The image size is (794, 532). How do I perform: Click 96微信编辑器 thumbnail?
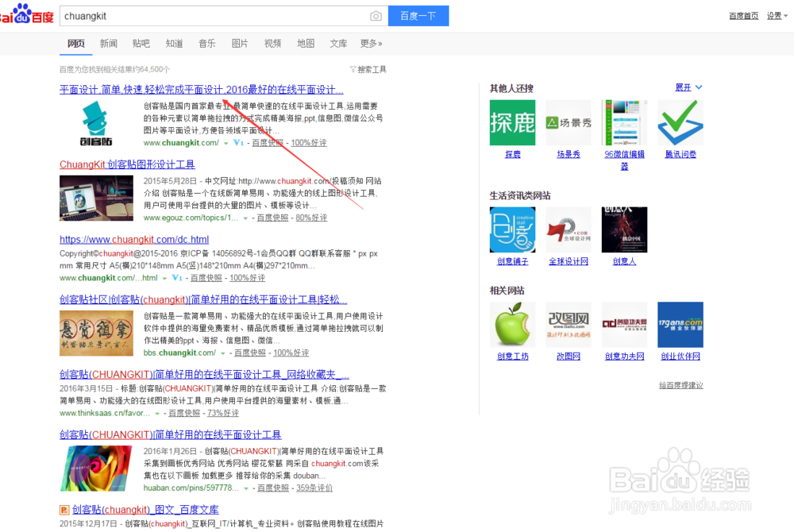[624, 122]
